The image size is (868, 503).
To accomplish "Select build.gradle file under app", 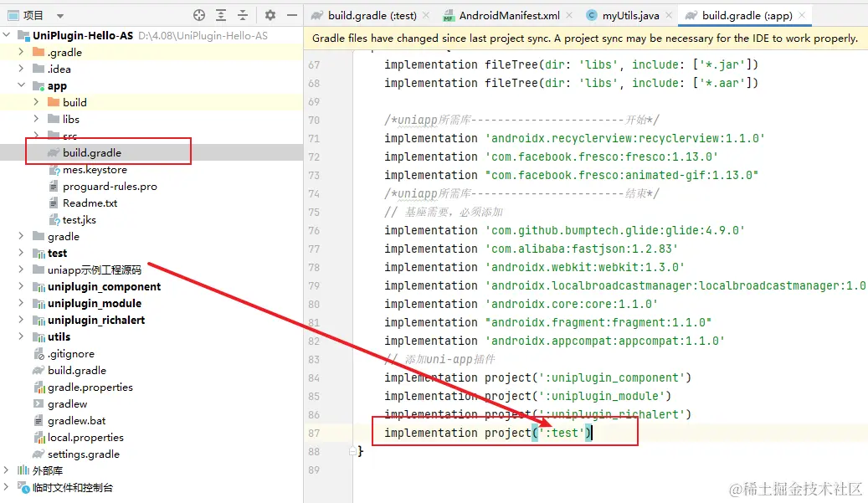I will [x=92, y=152].
